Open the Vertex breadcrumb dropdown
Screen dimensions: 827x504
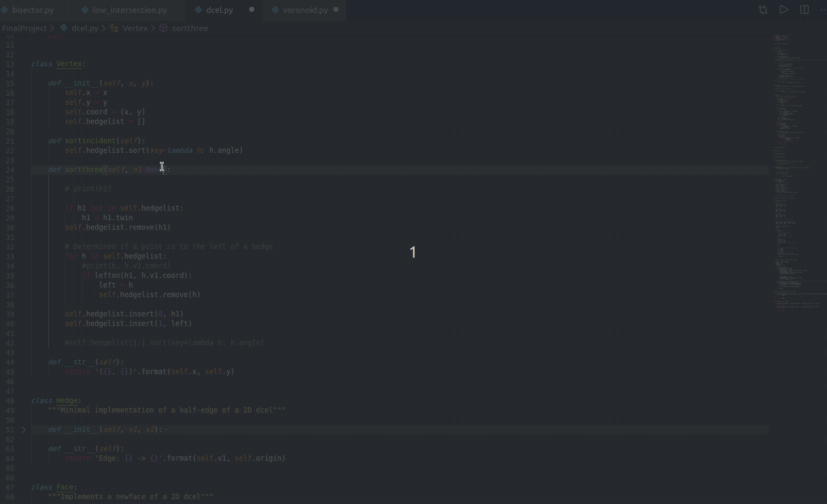coord(135,28)
